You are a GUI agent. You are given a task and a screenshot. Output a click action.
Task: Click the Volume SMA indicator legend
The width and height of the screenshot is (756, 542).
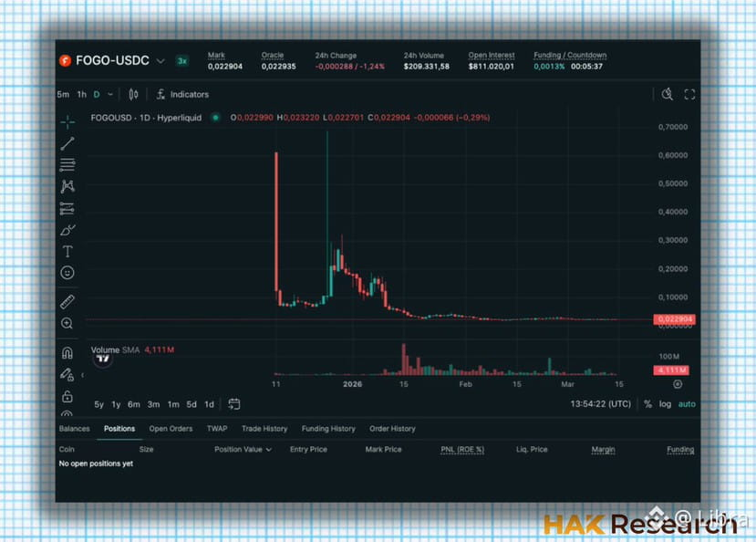coord(132,349)
